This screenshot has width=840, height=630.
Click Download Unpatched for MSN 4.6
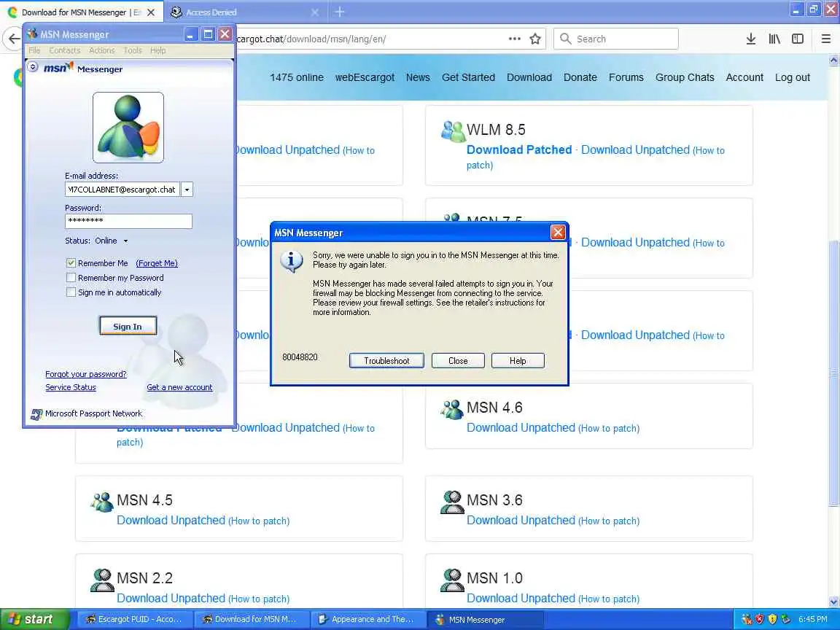tap(521, 427)
